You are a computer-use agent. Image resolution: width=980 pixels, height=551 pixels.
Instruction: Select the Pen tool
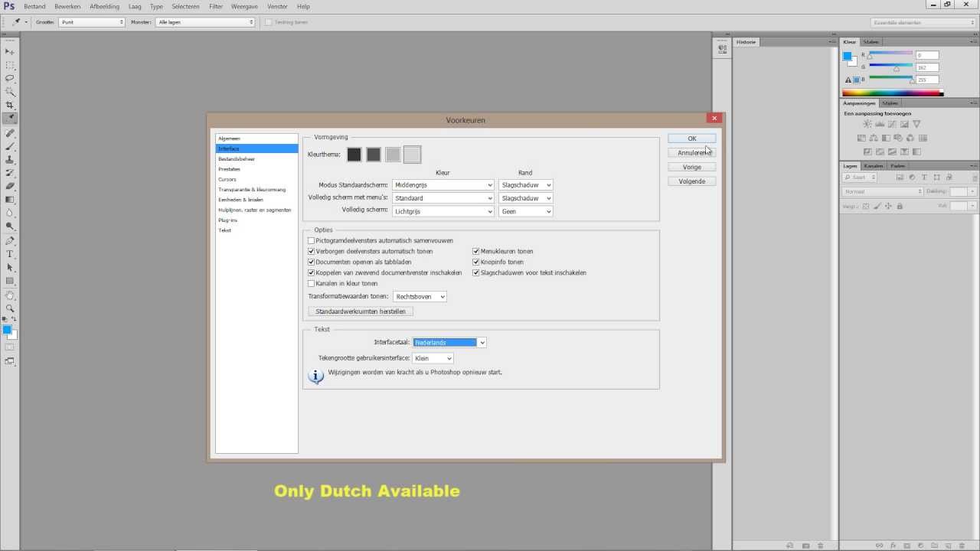click(10, 240)
